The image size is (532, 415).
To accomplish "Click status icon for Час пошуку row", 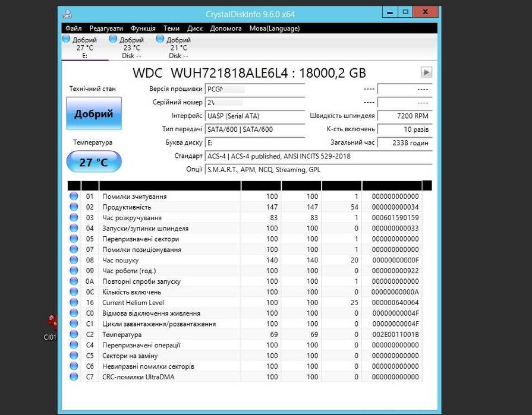I will pyautogui.click(x=74, y=260).
